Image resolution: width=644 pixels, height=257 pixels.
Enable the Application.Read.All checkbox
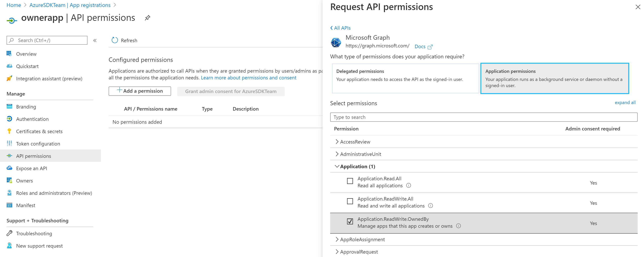350,181
